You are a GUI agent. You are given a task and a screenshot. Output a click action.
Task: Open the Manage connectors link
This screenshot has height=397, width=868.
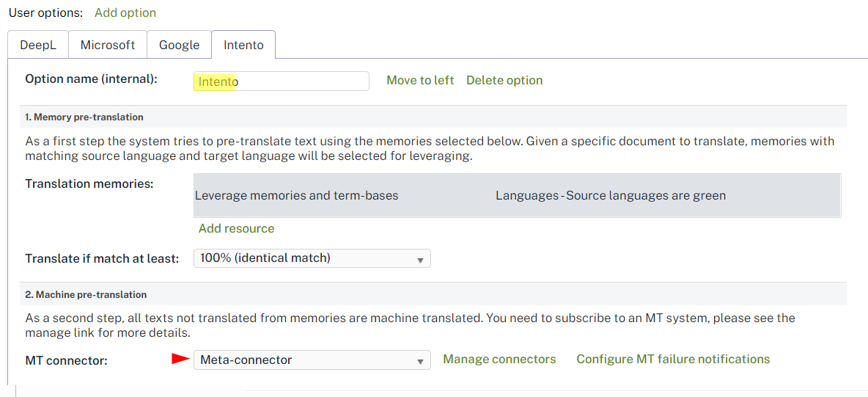499,359
